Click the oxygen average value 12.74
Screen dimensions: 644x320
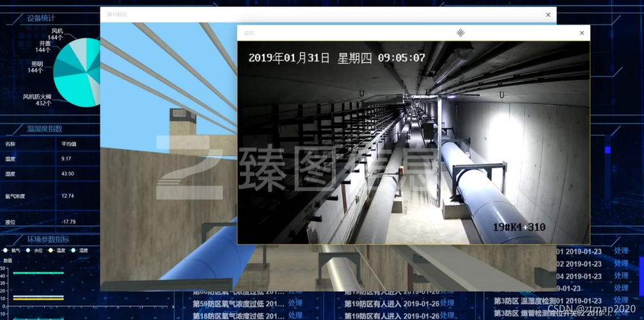click(x=67, y=196)
